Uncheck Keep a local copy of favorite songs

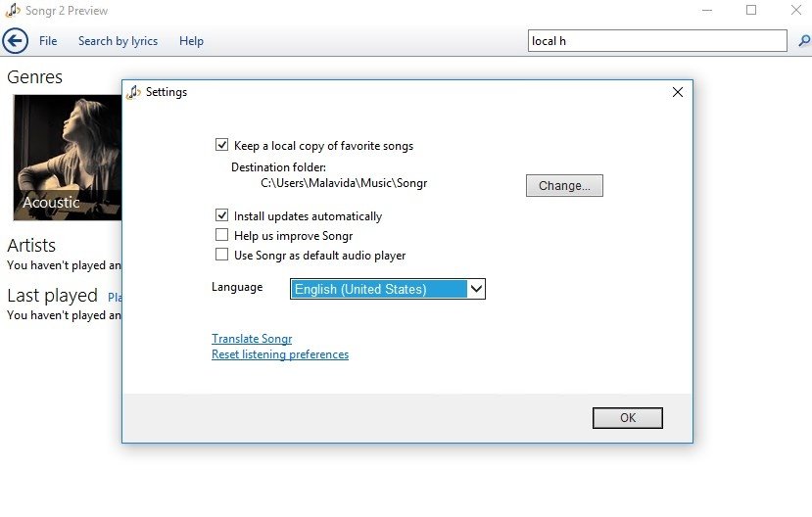click(221, 145)
